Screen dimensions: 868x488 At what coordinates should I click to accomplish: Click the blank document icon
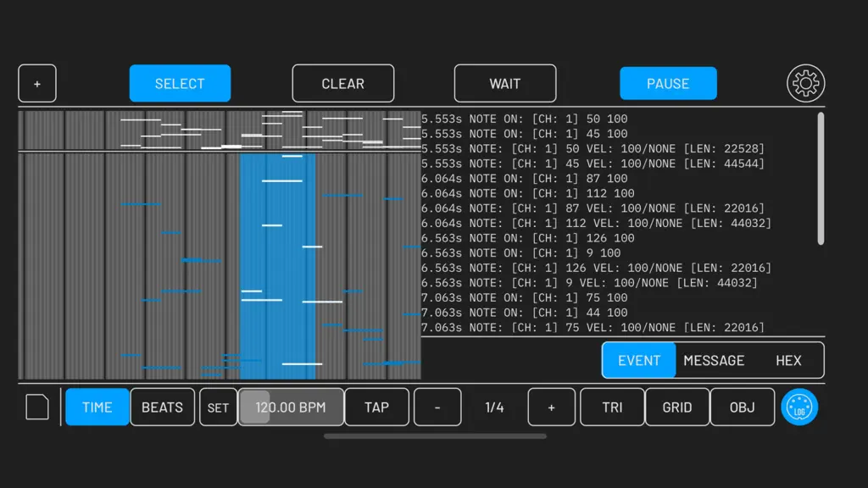click(x=37, y=408)
